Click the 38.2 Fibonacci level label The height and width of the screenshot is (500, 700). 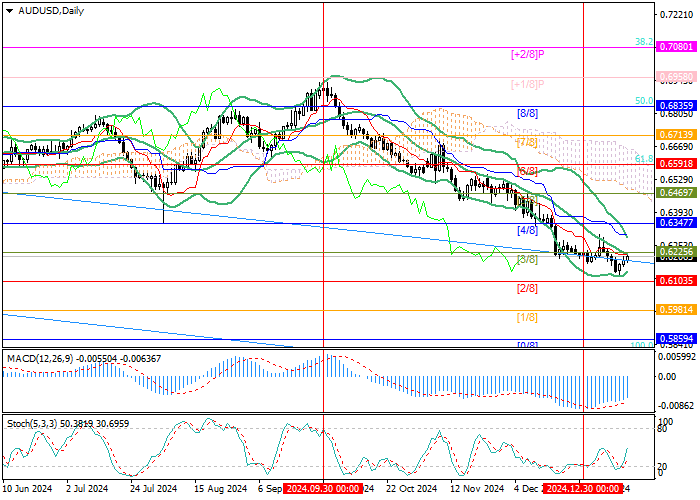[644, 42]
